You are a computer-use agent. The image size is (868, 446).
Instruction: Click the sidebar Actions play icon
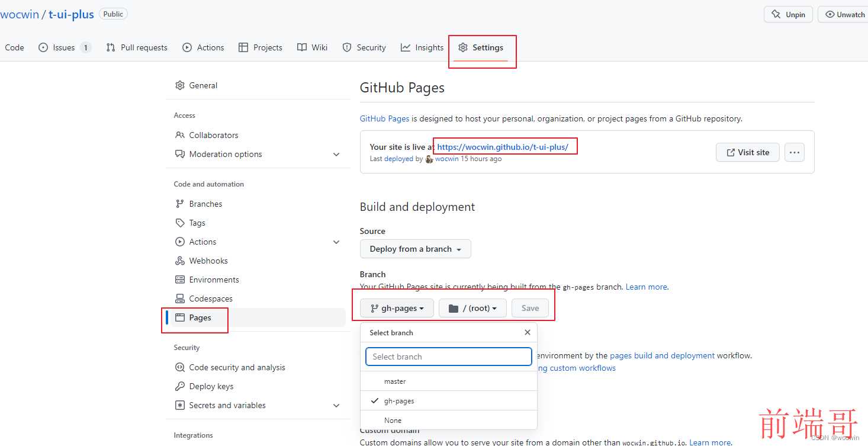pyautogui.click(x=180, y=242)
